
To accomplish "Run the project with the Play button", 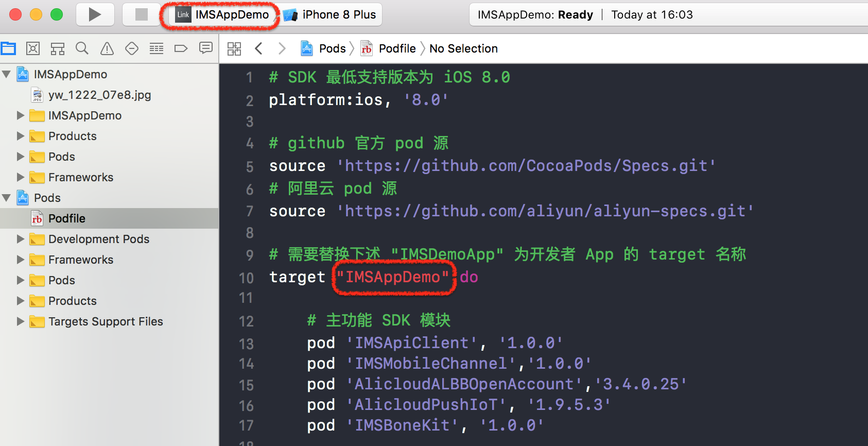I will [x=95, y=14].
